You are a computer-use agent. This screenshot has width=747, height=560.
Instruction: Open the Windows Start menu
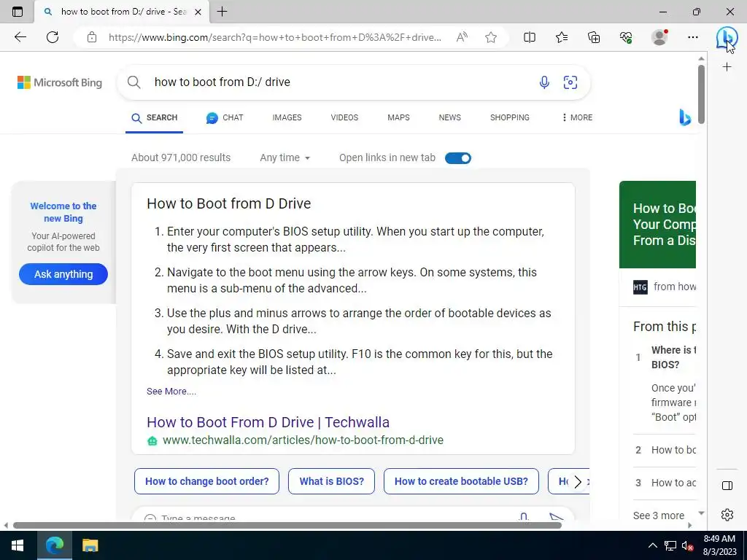tap(18, 545)
